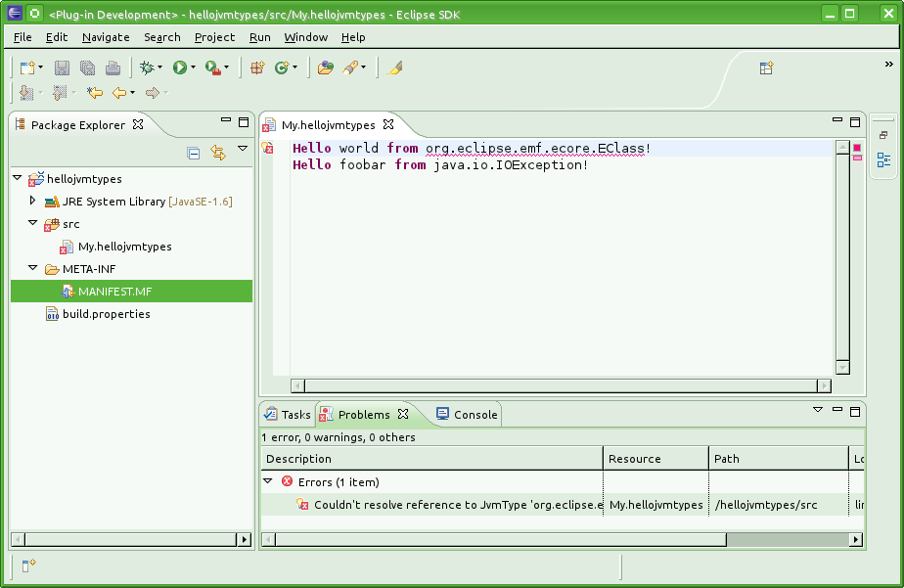Select build.properties in Package Explorer
904x588 pixels.
[106, 314]
